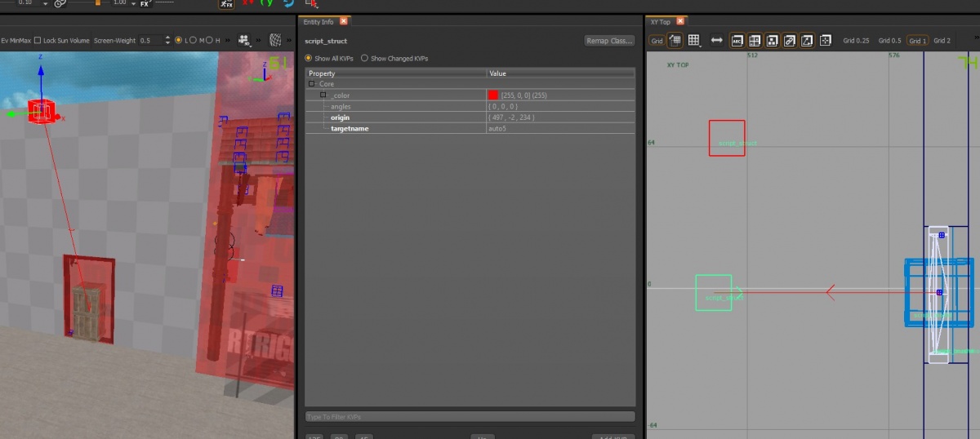
Task: Click the chain link icon in XY Top toolbar
Action: pos(789,40)
